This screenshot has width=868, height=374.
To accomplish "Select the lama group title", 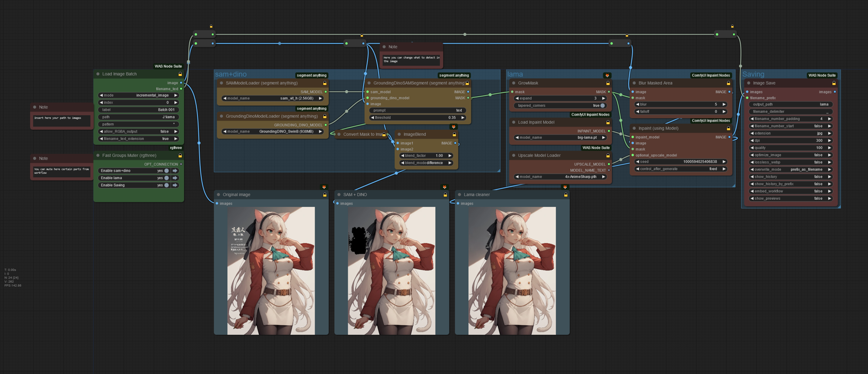I will point(515,74).
